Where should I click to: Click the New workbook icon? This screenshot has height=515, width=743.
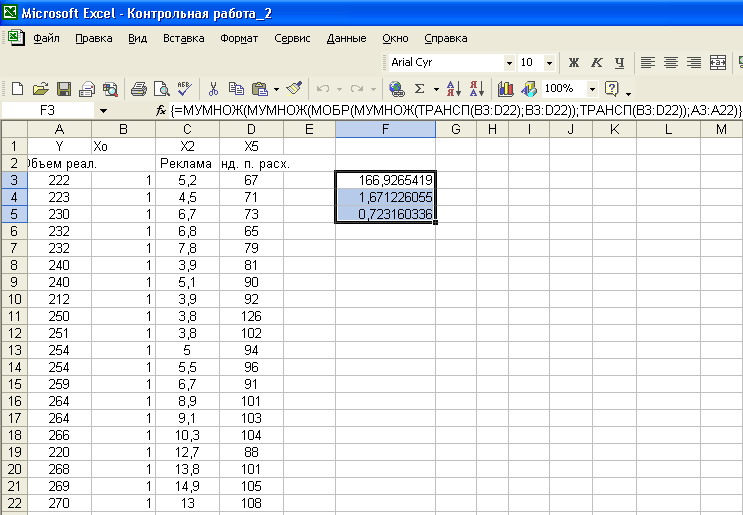[18, 89]
